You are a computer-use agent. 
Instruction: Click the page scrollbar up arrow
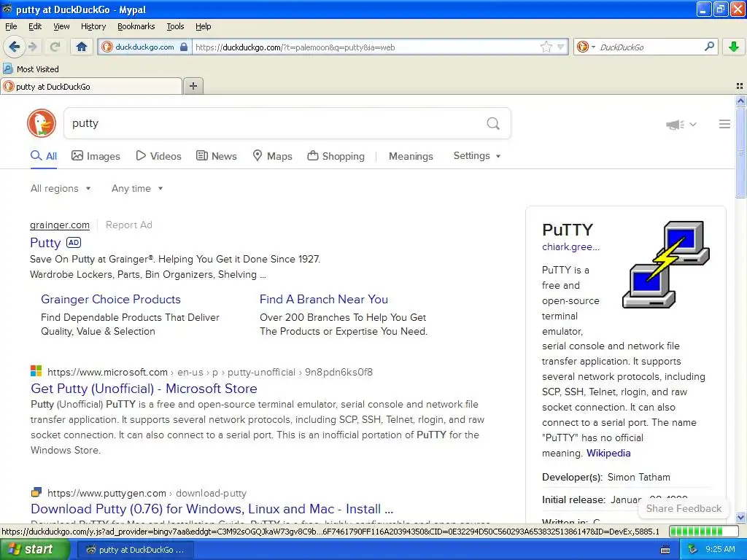click(x=740, y=101)
